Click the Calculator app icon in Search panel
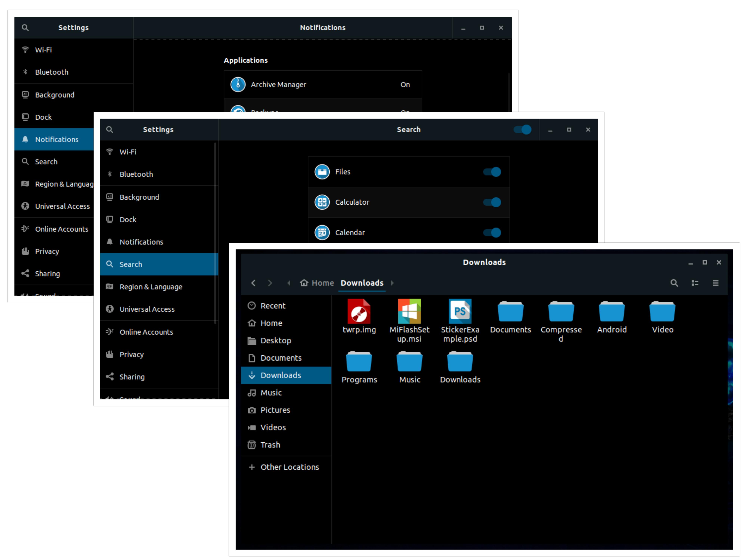747x560 pixels. pos(322,202)
